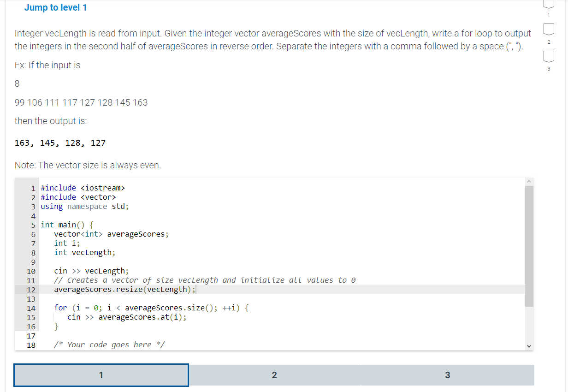
Task: Select the level 2 progress badge
Action: [x=548, y=29]
